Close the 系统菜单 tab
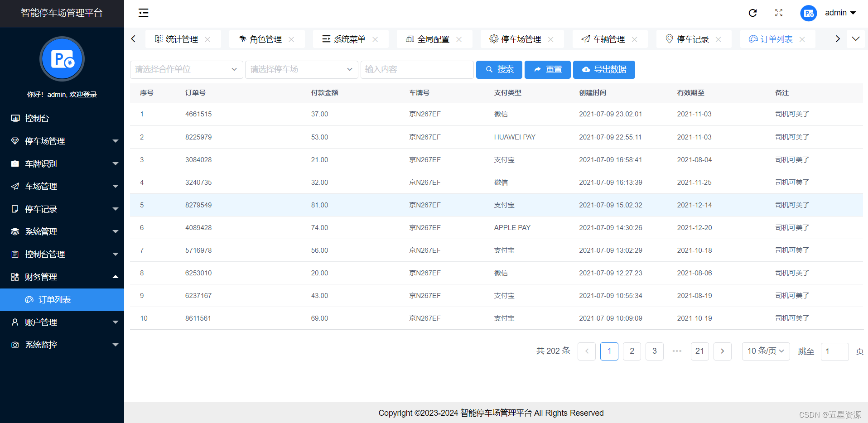This screenshot has height=423, width=868. [375, 39]
